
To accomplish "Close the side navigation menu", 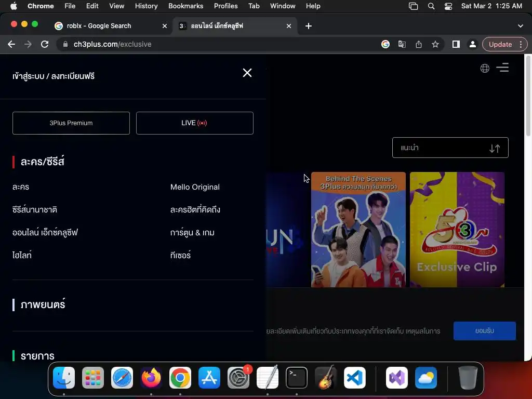I will click(247, 73).
